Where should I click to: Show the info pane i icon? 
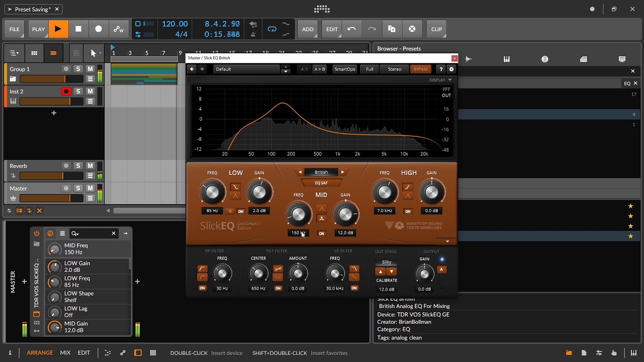(10, 353)
